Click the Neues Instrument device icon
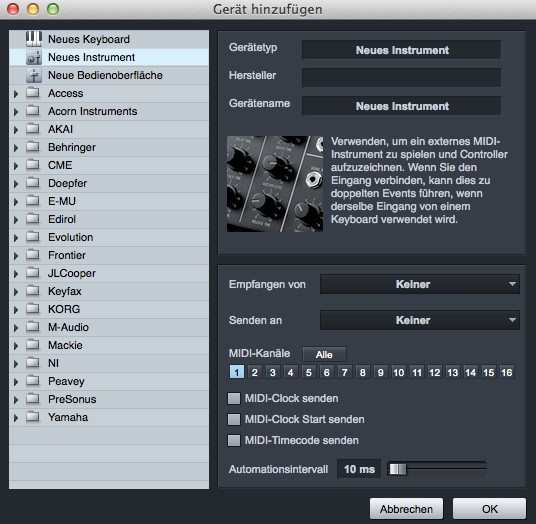 pyautogui.click(x=34, y=57)
